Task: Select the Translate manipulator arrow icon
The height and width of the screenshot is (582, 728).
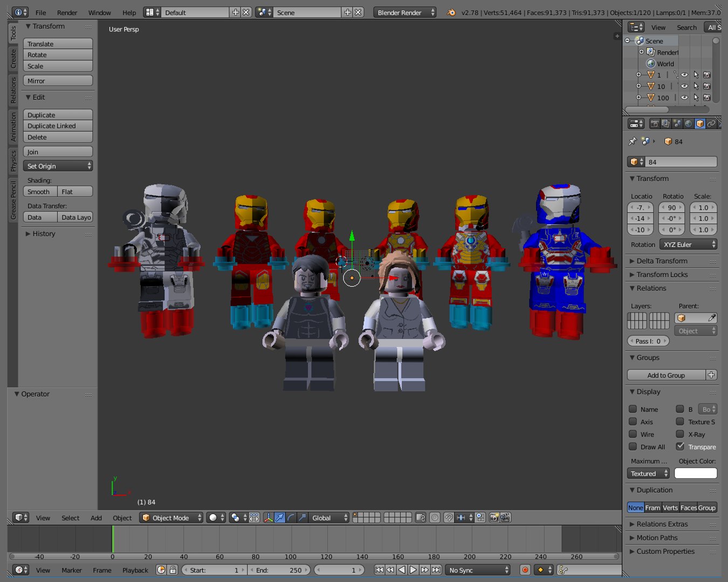Action: 280,517
